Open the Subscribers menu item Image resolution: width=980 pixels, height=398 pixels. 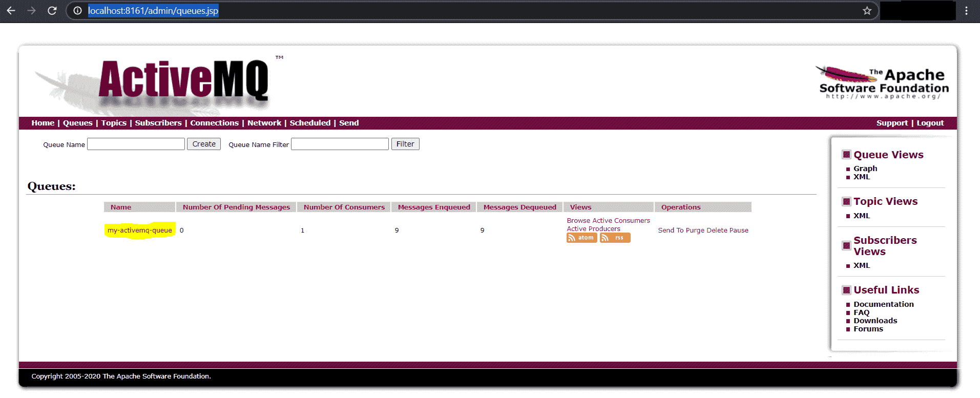point(158,123)
